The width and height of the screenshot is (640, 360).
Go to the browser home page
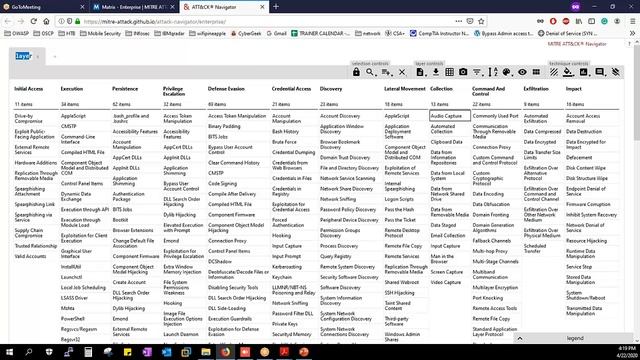tap(46, 21)
